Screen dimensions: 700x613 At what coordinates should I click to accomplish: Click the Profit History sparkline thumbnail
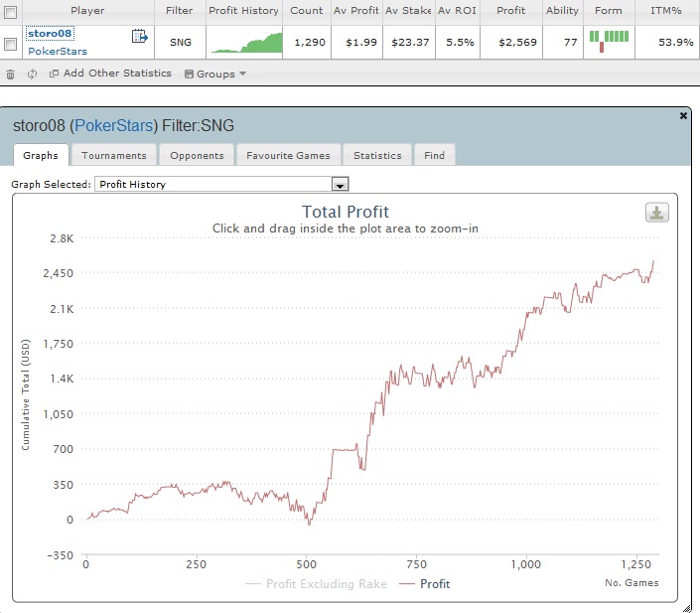point(245,43)
